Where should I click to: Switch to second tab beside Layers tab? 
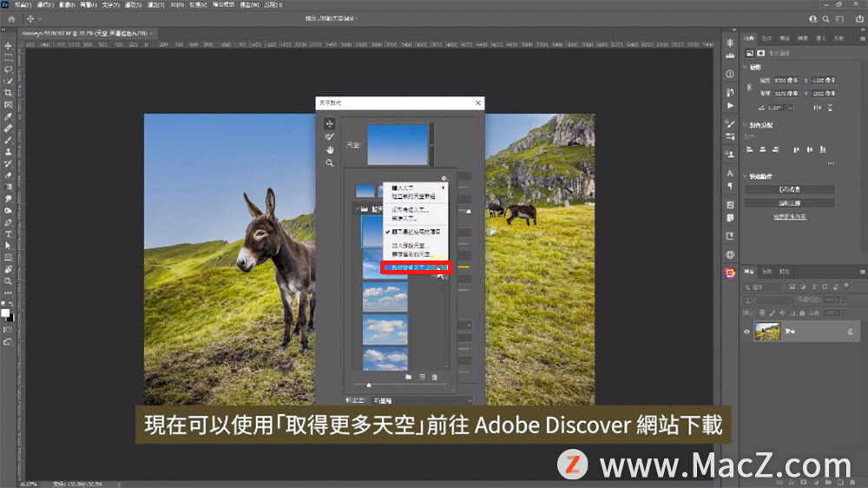[766, 272]
